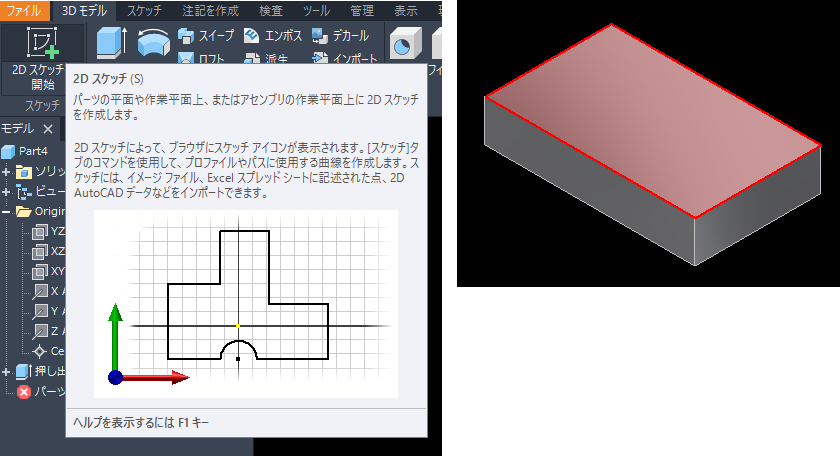The image size is (840, 456).
Task: Click the red error End of Part icon
Action: click(x=24, y=392)
